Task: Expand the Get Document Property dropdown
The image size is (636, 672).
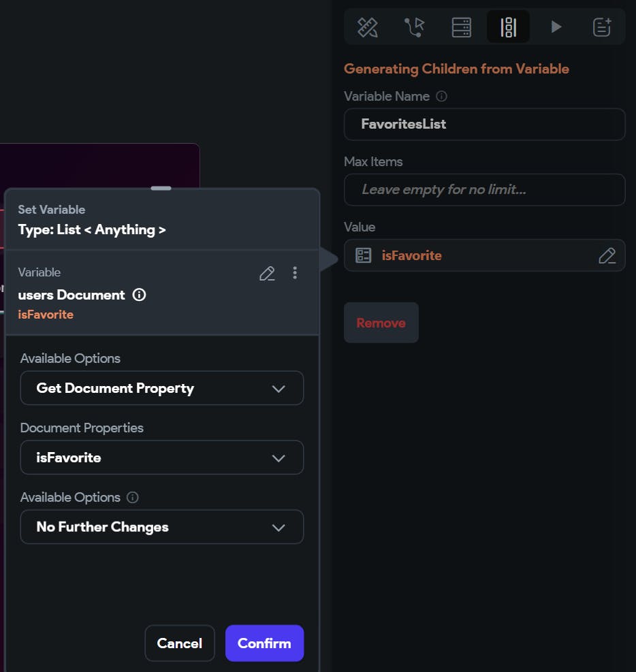Action: click(x=162, y=388)
